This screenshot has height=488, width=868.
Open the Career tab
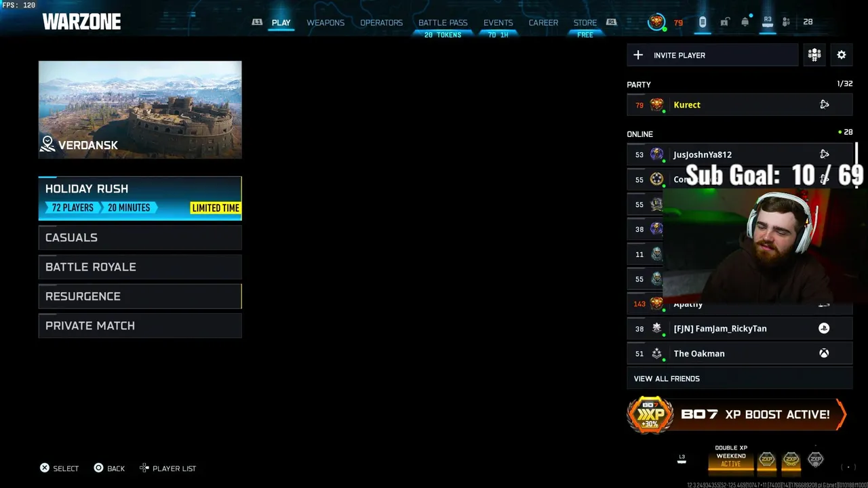coord(544,22)
